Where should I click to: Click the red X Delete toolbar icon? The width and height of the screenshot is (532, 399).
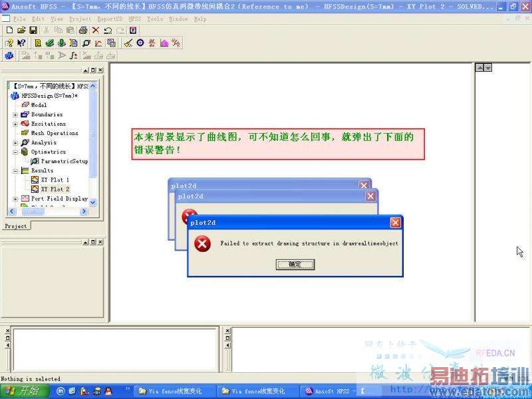96,30
